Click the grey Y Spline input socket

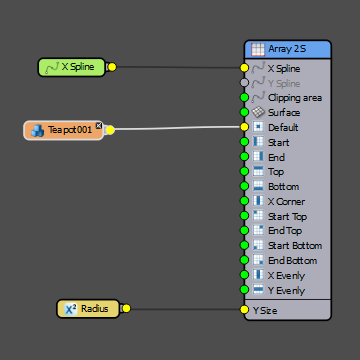[245, 83]
